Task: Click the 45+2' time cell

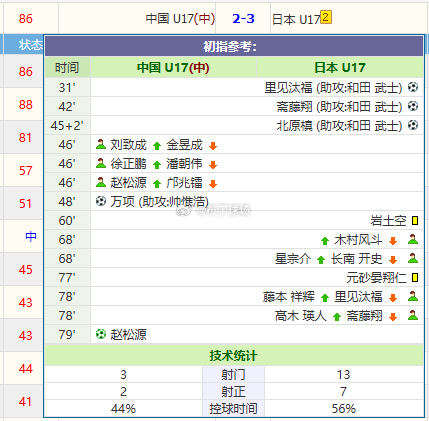Action: tap(67, 126)
